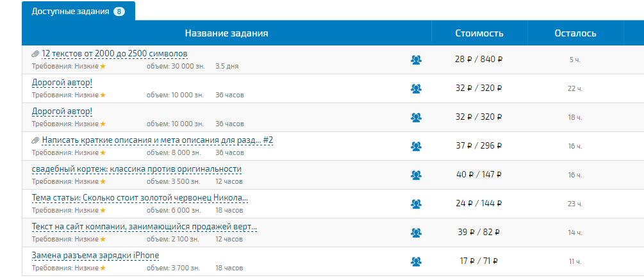Select price 32 ₽ / 320 ₽ in 18 ч. row
The image size is (644, 278).
[x=479, y=117]
